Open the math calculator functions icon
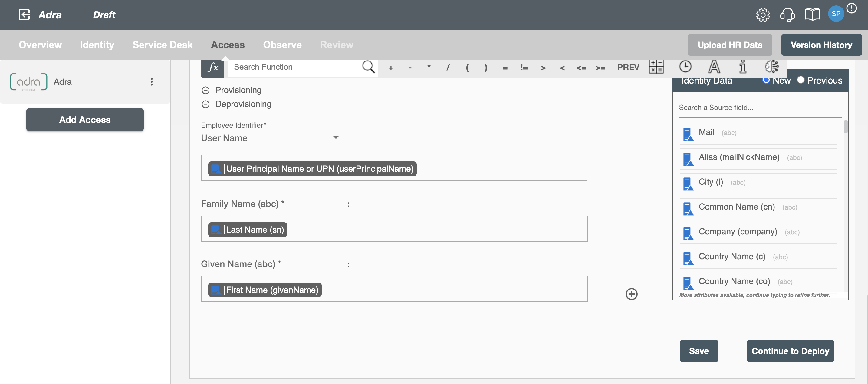 (x=656, y=67)
